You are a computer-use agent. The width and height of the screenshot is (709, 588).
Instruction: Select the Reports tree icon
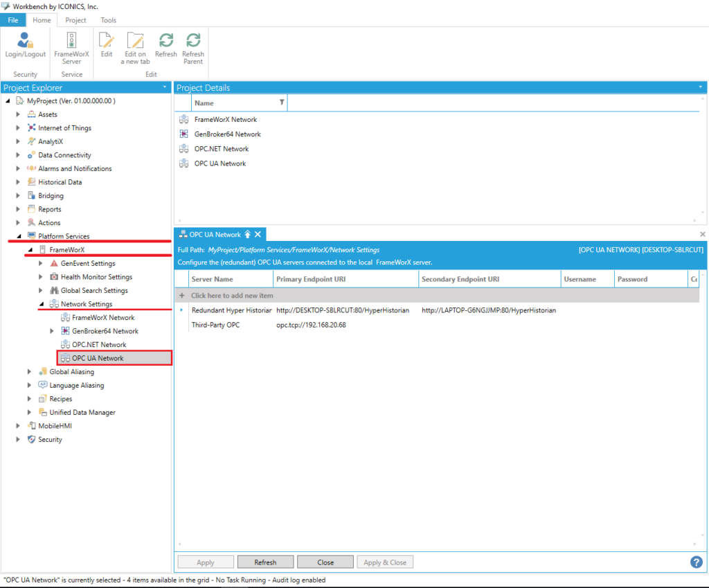pos(31,209)
